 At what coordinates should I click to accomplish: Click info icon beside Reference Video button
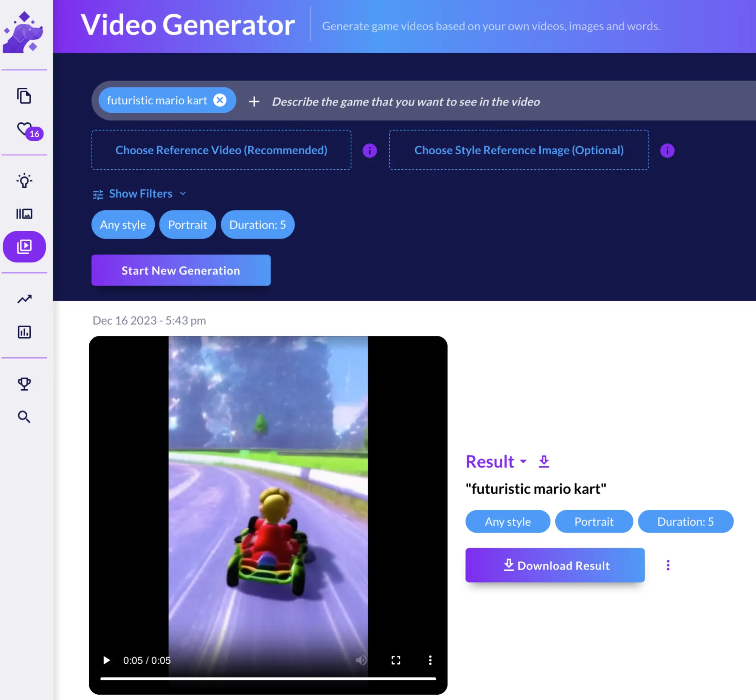[369, 151]
